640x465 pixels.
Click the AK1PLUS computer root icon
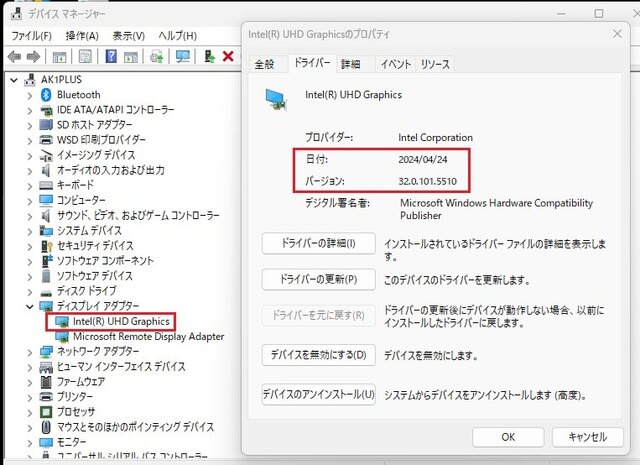click(x=30, y=80)
